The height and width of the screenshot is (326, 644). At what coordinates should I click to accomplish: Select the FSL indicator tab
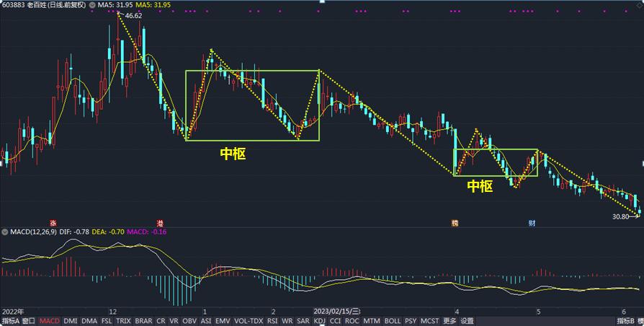pyautogui.click(x=107, y=321)
